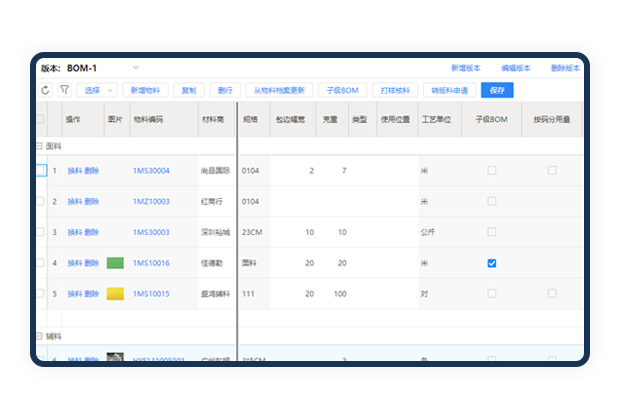The width and height of the screenshot is (620, 420).
Task: Uncheck 子级BOM checkbox for row 4
Action: [491, 263]
